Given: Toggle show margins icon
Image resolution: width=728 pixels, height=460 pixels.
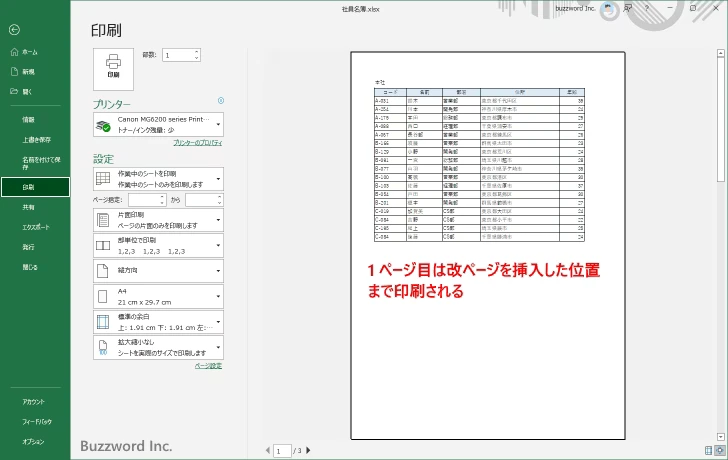Looking at the screenshot, I should pyautogui.click(x=708, y=450).
